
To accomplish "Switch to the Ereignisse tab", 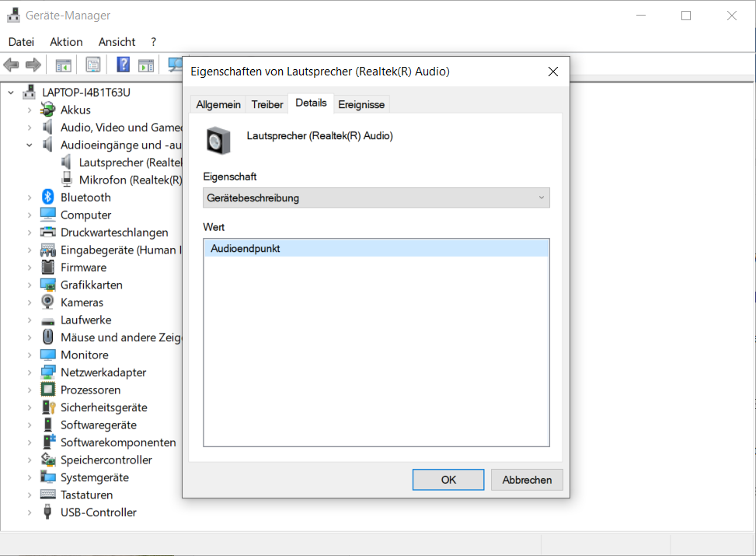I will click(x=361, y=104).
